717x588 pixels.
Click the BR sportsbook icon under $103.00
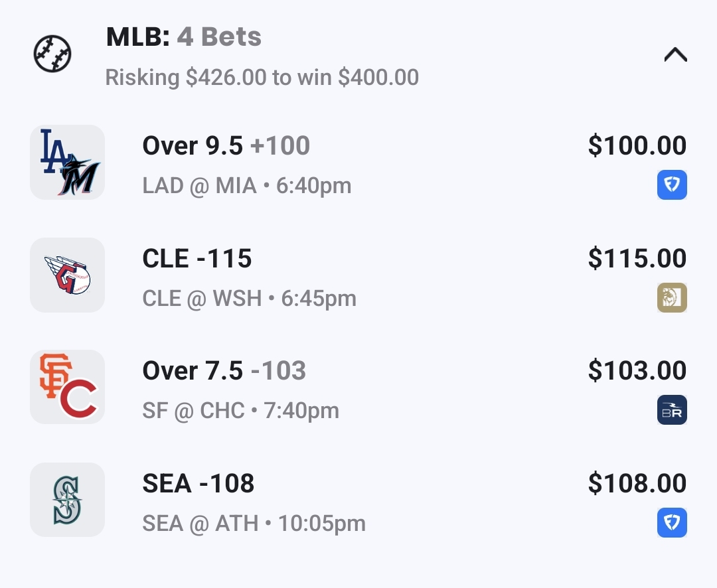[x=672, y=410]
